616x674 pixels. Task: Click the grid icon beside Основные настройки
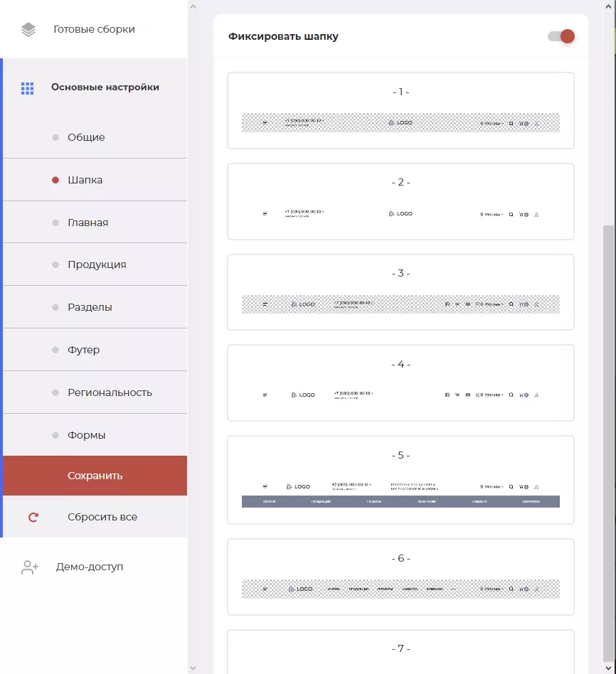[x=28, y=88]
